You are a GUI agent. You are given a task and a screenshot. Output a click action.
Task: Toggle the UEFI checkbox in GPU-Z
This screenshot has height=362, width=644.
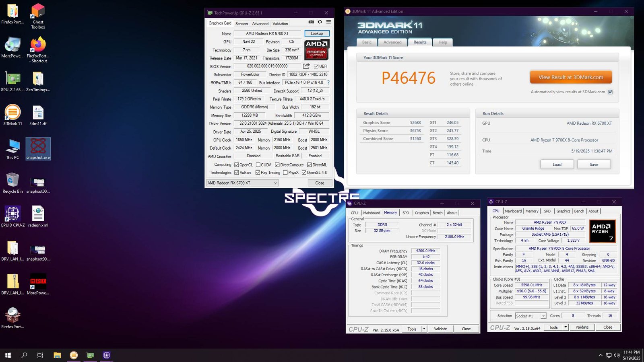pyautogui.click(x=316, y=66)
